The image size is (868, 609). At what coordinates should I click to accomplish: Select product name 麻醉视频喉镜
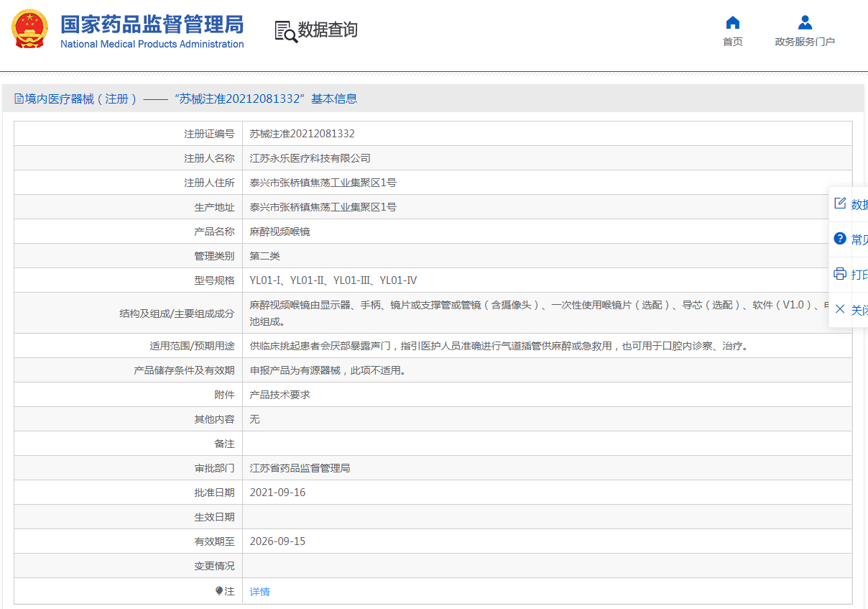(280, 232)
